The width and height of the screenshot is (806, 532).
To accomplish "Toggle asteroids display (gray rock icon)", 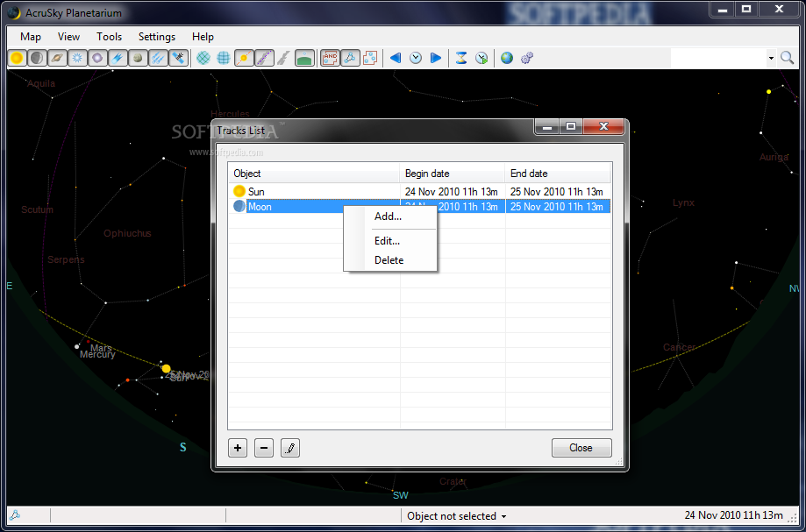I will [138, 58].
